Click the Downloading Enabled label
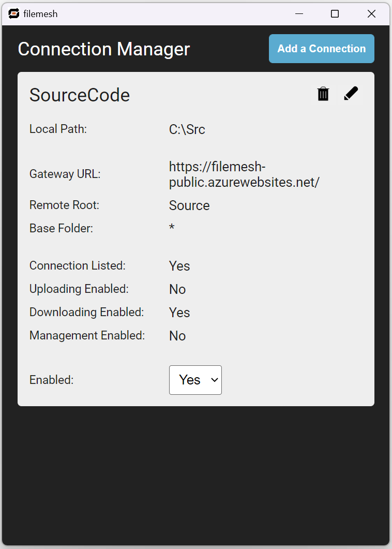 pos(87,312)
